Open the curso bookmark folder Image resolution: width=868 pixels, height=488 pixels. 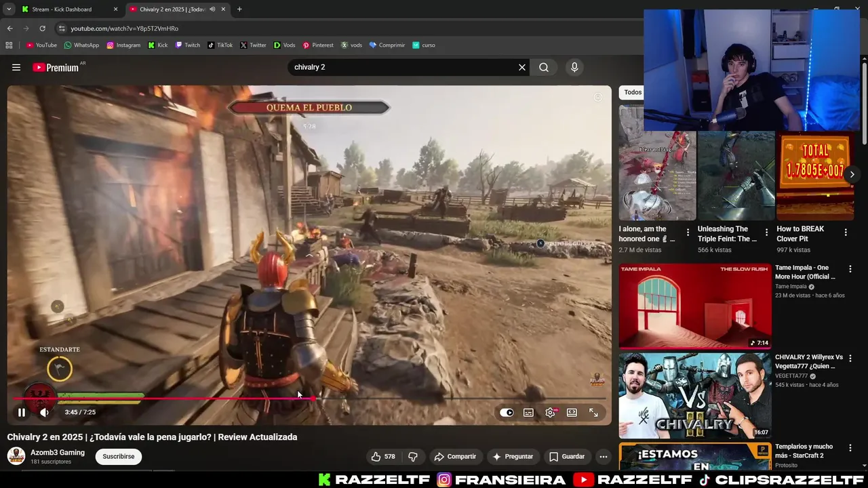pyautogui.click(x=423, y=45)
